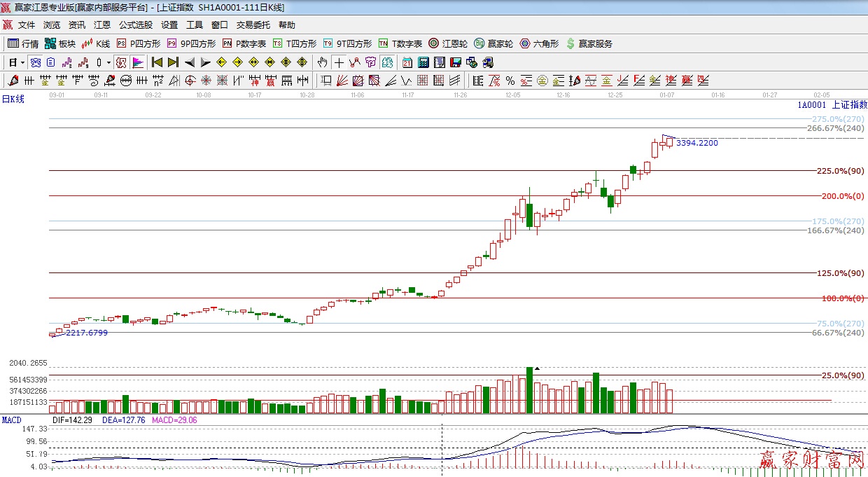Expand the candlestick style dropdown arrow
This screenshot has height=477, width=868.
point(108,62)
